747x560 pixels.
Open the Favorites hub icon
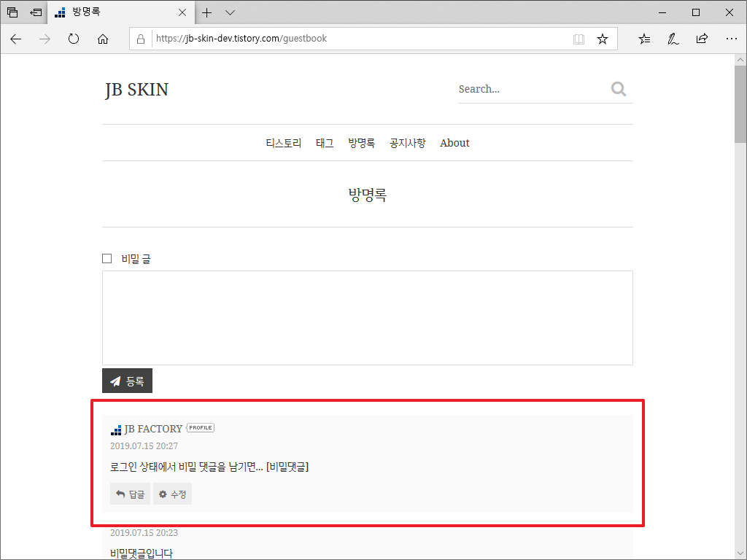pos(644,39)
